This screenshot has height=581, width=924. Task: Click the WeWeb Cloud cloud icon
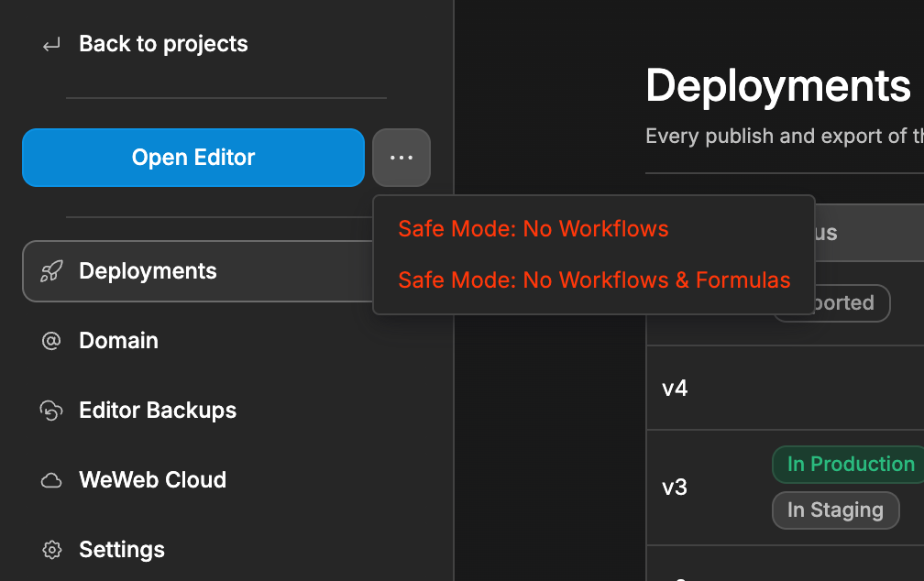coord(51,480)
